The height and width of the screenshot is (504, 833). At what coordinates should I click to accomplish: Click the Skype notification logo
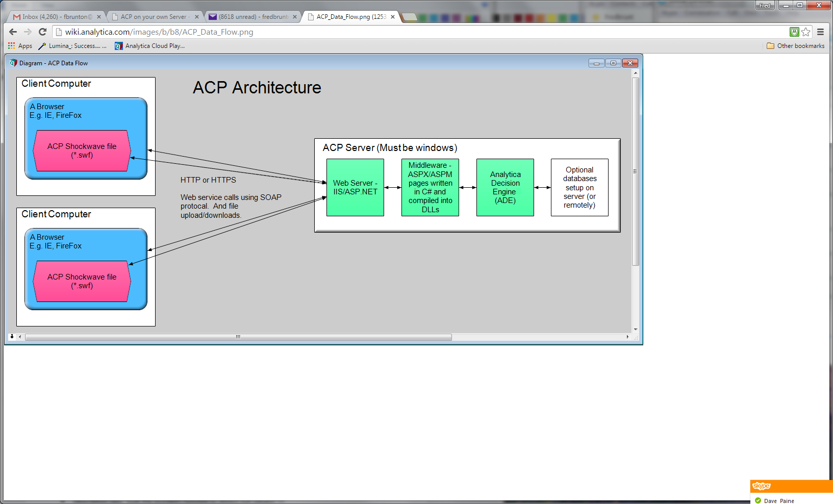click(x=762, y=486)
